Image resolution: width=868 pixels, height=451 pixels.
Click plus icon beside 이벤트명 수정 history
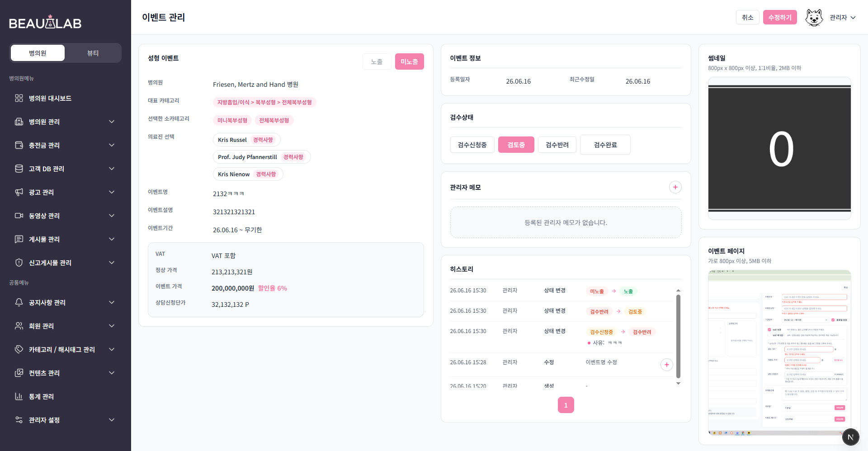click(x=667, y=365)
